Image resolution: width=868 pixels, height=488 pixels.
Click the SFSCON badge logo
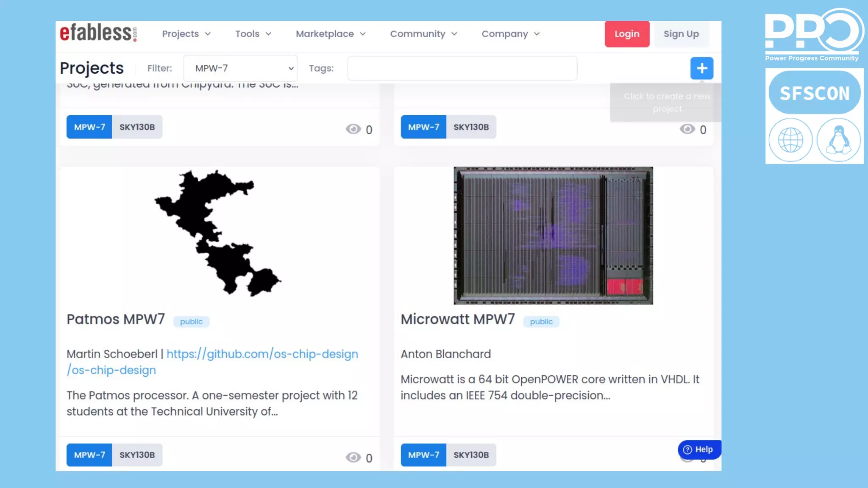(x=814, y=93)
